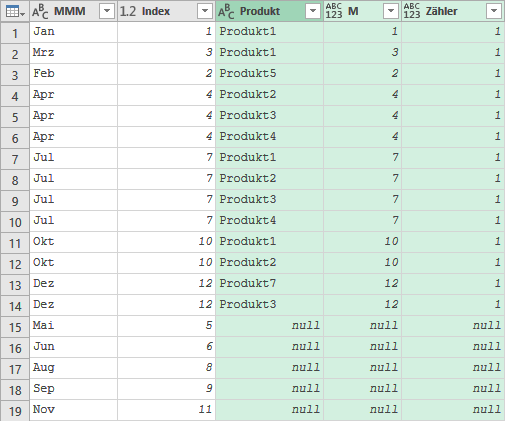Viewport: 505px width, 421px height.
Task: Select the Zähler column header
Action: point(453,11)
